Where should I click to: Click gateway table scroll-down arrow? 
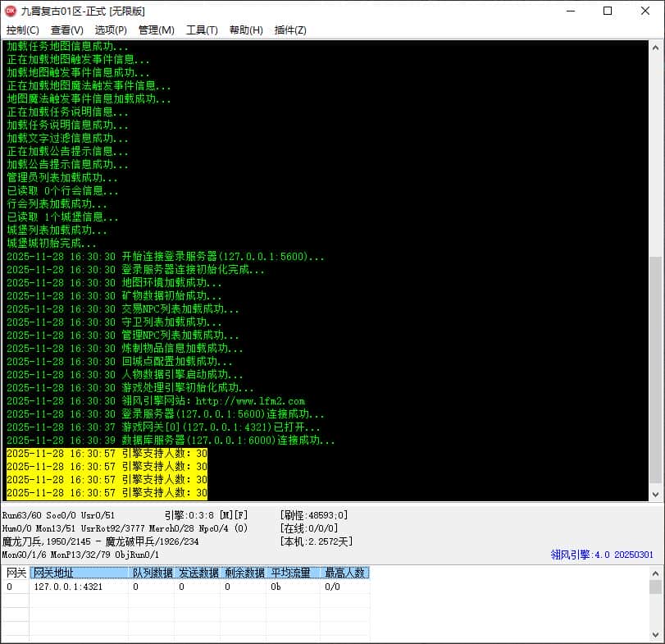pyautogui.click(x=655, y=635)
